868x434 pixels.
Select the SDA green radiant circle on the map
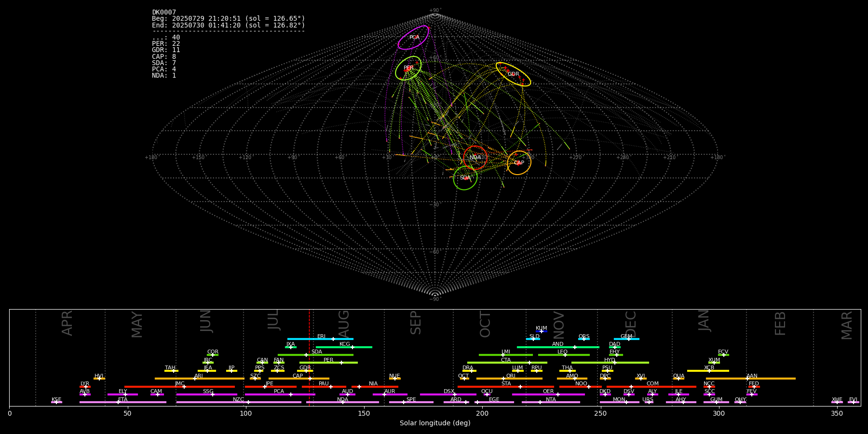click(465, 178)
